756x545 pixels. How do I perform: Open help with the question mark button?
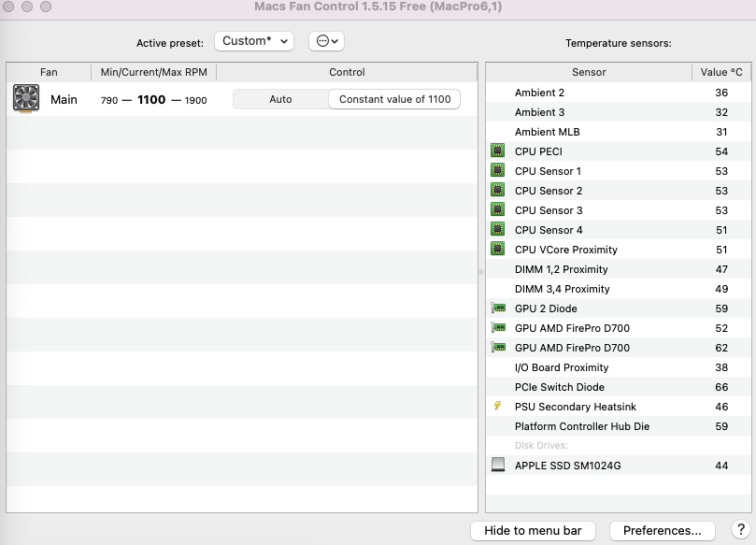(740, 529)
